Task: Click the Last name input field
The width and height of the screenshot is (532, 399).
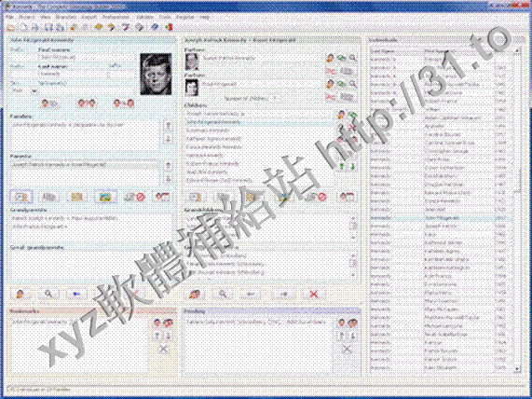Action: (72, 74)
